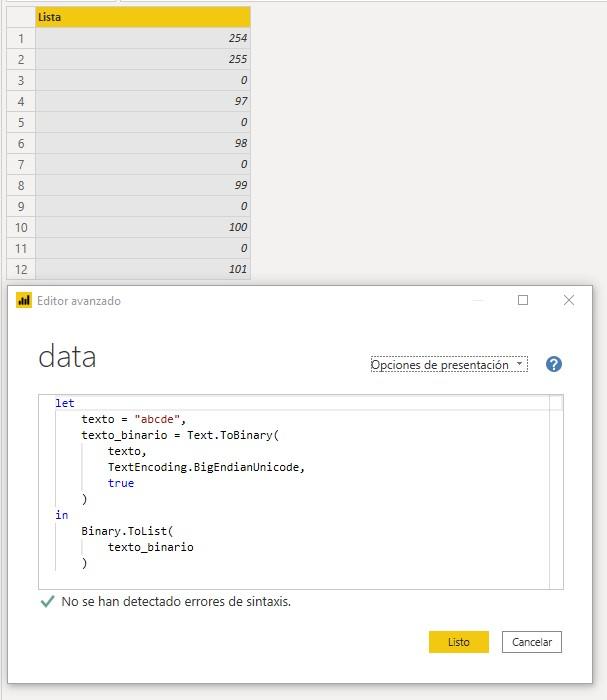Viewport: 607px width, 700px height.
Task: Click the green syntax check mark icon
Action: click(x=47, y=601)
